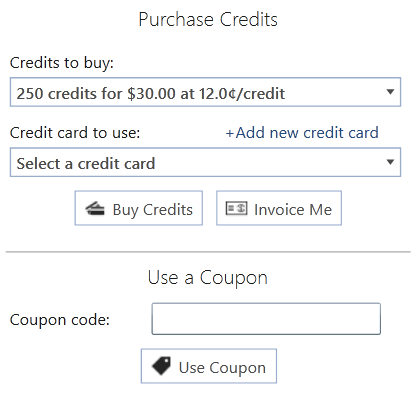Click the Use a Coupon heading

(x=208, y=278)
